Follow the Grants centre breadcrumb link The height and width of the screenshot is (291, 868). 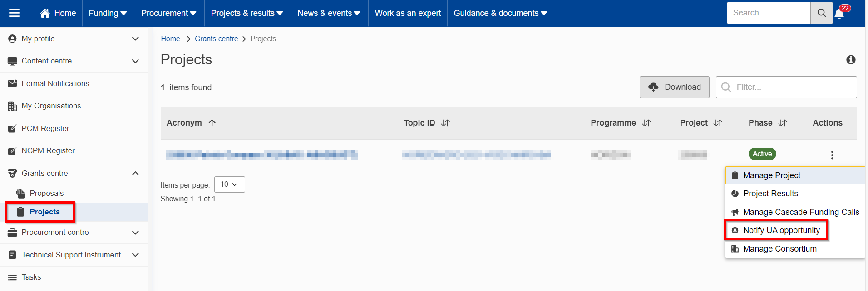click(x=217, y=39)
